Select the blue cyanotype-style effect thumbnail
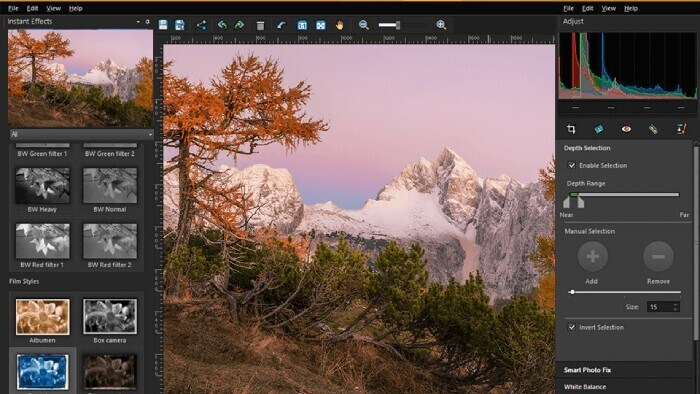The width and height of the screenshot is (700, 394). (42, 372)
